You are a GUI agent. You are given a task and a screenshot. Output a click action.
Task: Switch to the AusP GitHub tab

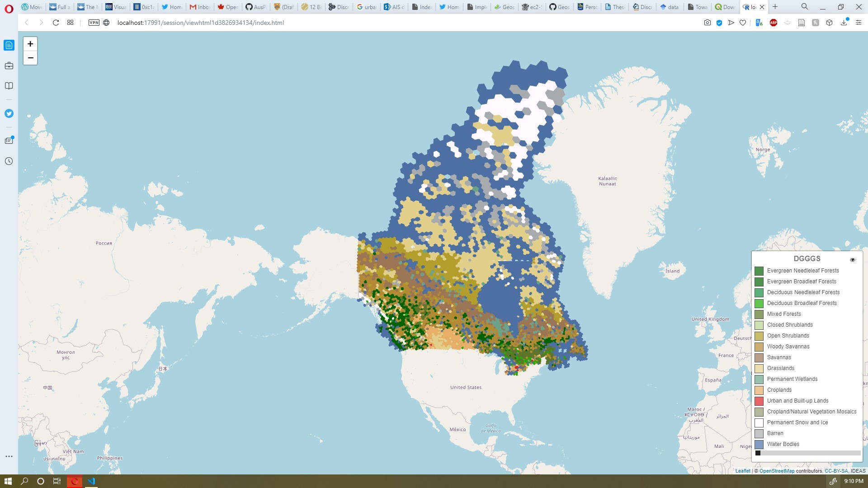pos(256,7)
